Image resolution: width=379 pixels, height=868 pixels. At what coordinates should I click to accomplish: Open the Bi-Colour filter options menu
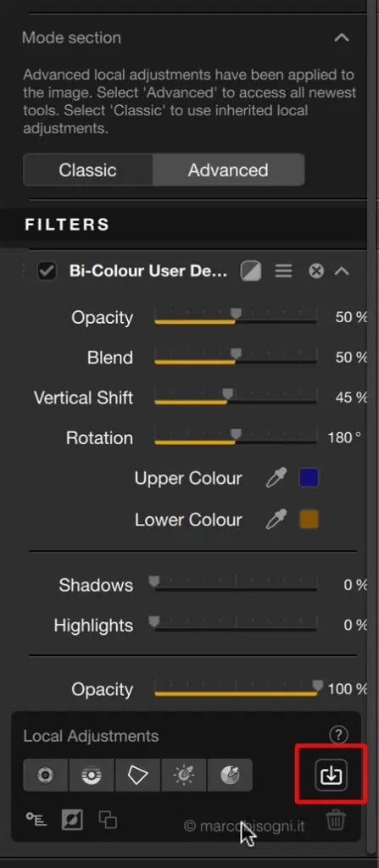pos(284,271)
